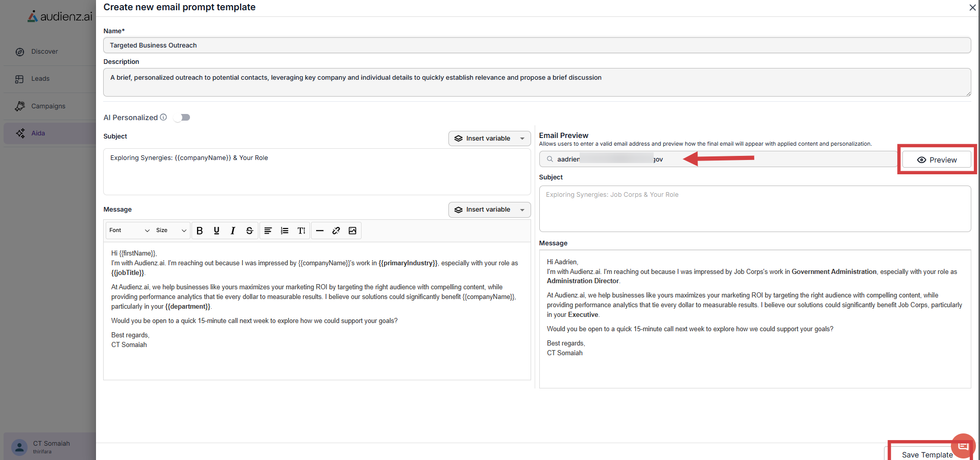Open text alignment options
The height and width of the screenshot is (460, 980).
pyautogui.click(x=268, y=231)
